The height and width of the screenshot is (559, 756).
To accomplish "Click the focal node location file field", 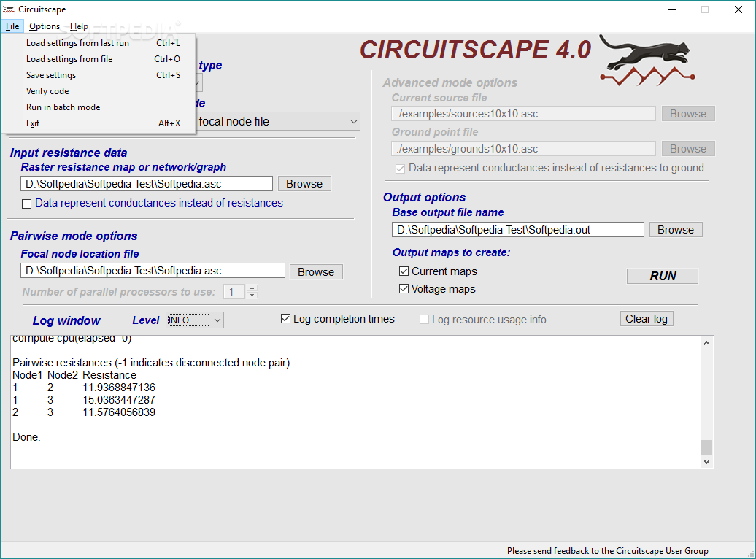I will (x=153, y=271).
